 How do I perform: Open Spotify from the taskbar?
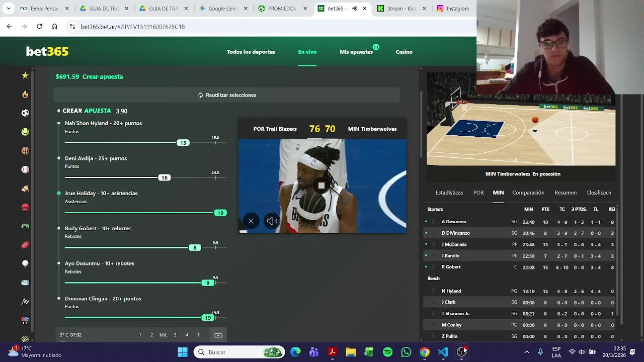coord(387,352)
